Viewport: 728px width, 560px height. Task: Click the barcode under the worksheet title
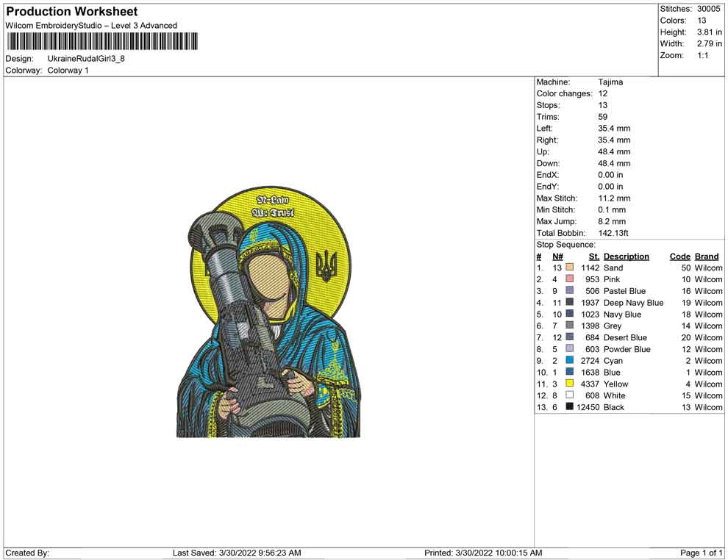click(x=101, y=41)
